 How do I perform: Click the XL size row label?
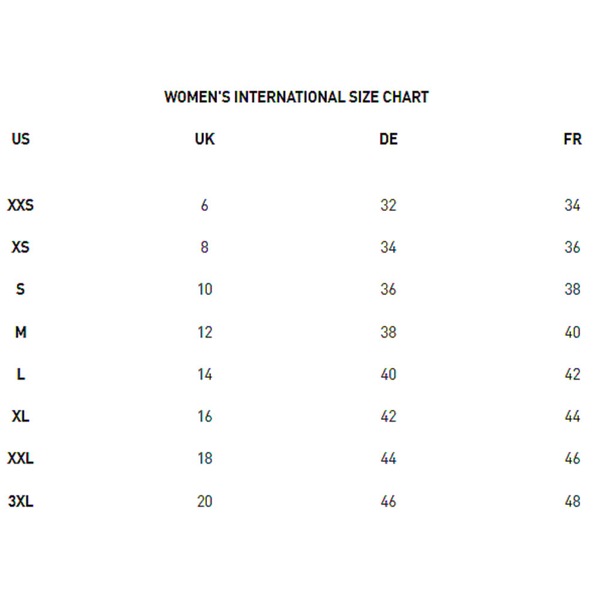(x=21, y=416)
